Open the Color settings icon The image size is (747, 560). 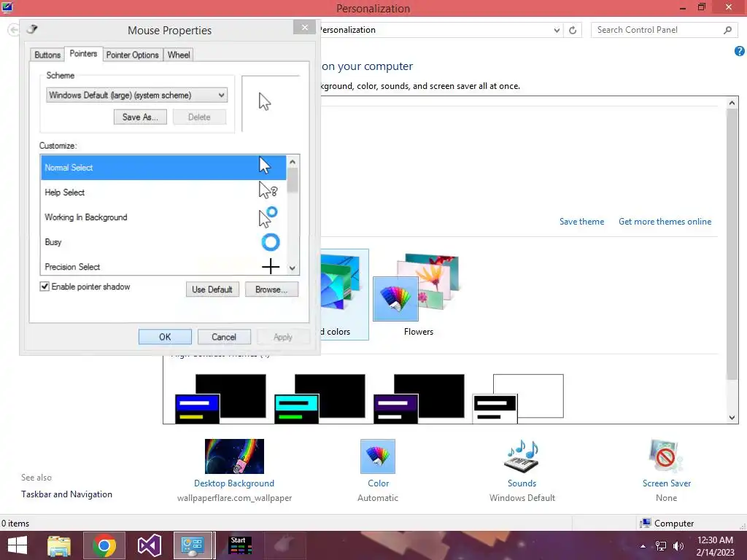[378, 456]
